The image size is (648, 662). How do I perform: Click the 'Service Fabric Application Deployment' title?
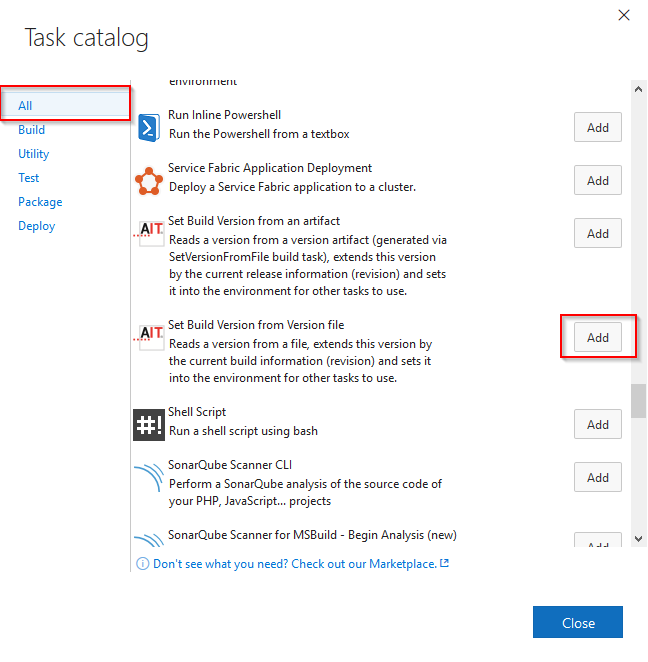[270, 168]
